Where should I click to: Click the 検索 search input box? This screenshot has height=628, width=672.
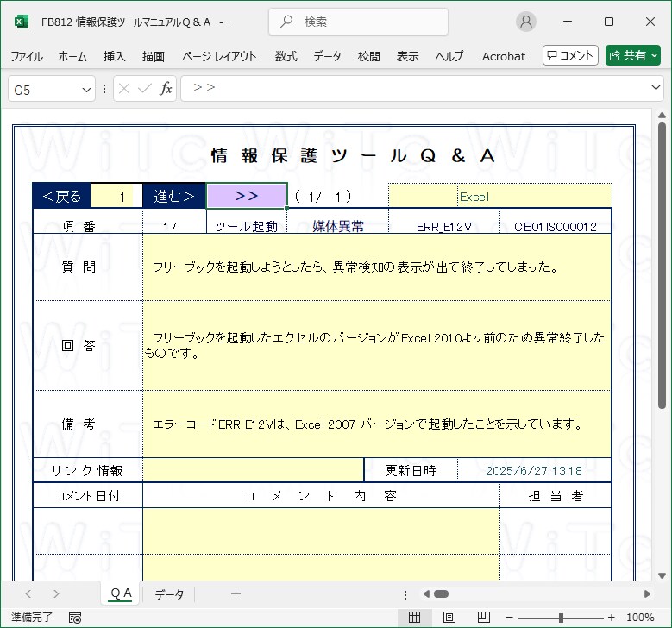click(x=358, y=22)
